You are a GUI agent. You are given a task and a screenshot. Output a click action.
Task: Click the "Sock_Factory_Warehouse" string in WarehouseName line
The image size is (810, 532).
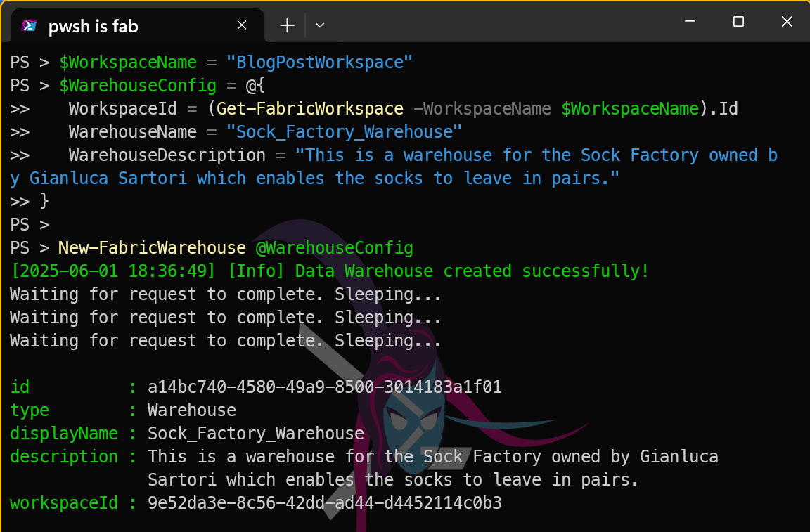click(x=343, y=132)
